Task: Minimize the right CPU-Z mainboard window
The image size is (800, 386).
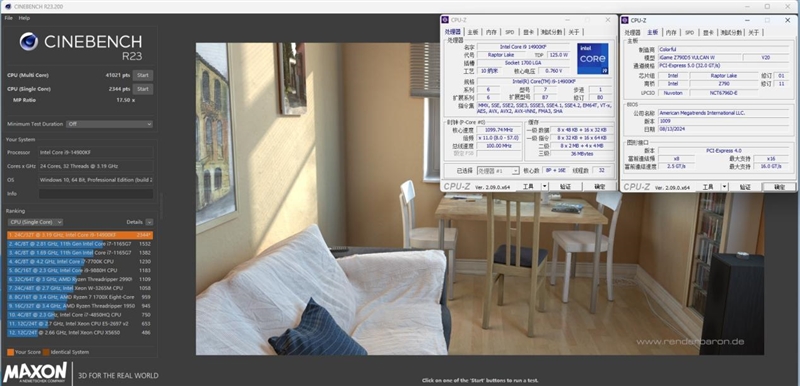Action: pyautogui.click(x=746, y=20)
